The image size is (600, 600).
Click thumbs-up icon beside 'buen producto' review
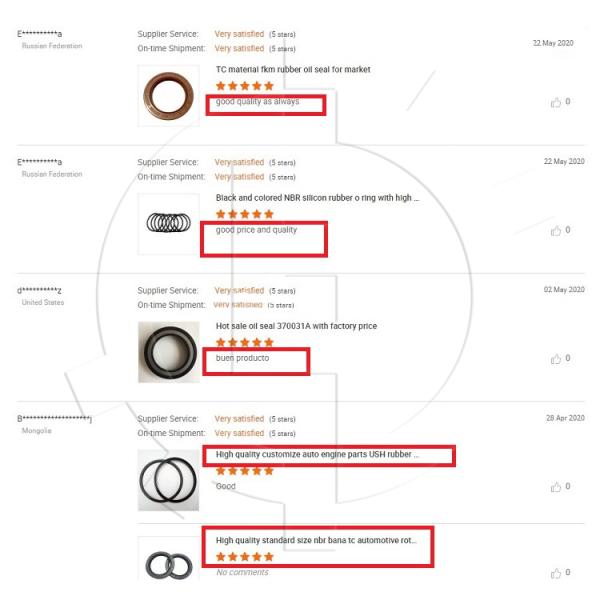click(556, 359)
